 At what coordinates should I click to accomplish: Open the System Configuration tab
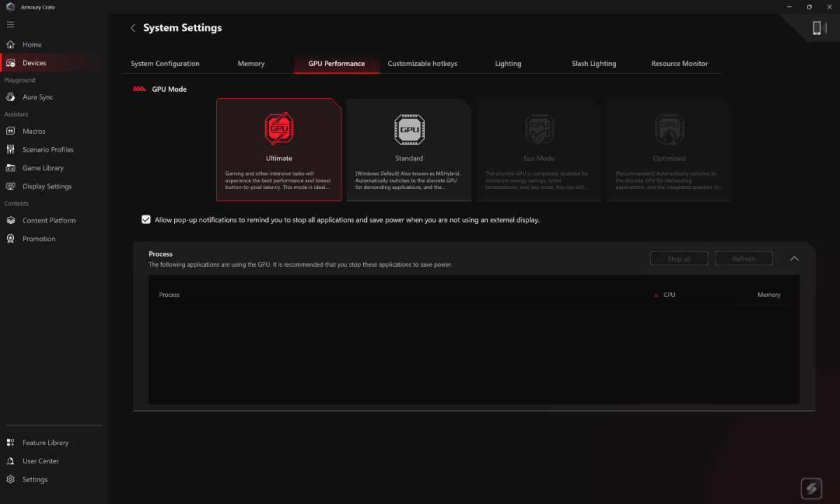click(x=165, y=64)
